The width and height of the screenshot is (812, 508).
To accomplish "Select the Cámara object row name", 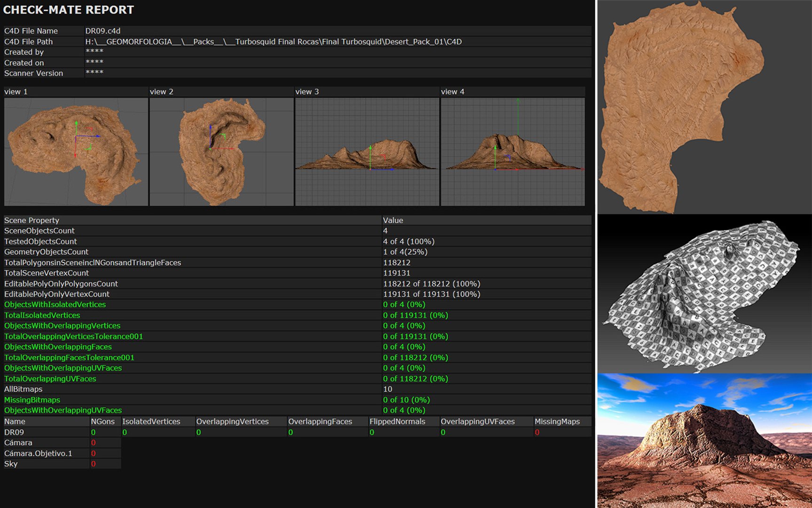I will 18,443.
